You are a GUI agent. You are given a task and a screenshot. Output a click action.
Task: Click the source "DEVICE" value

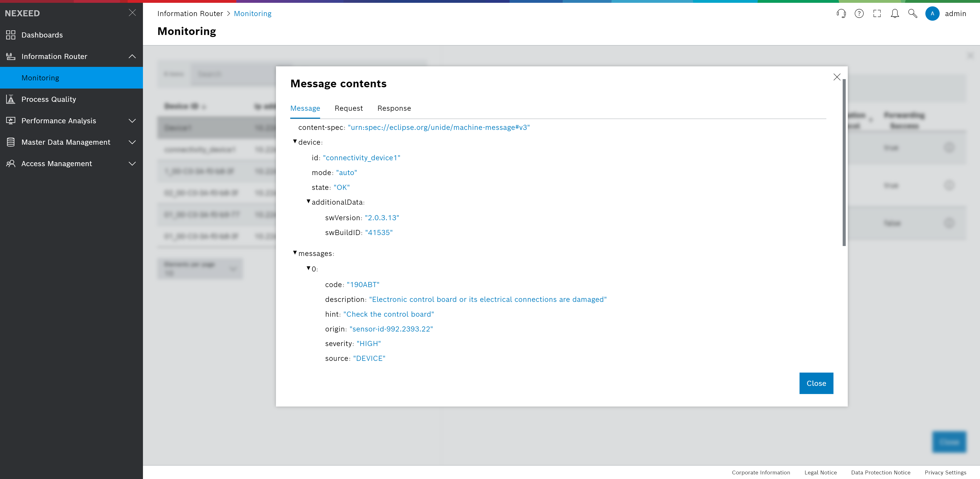coord(369,359)
